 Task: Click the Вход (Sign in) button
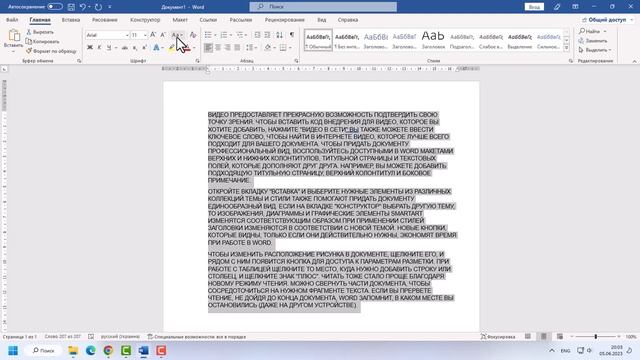tap(534, 7)
